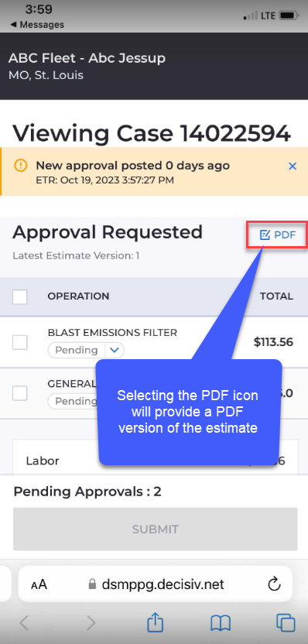Check the select-all box beside OPERATION
The height and width of the screenshot is (644, 308).
tap(19, 296)
